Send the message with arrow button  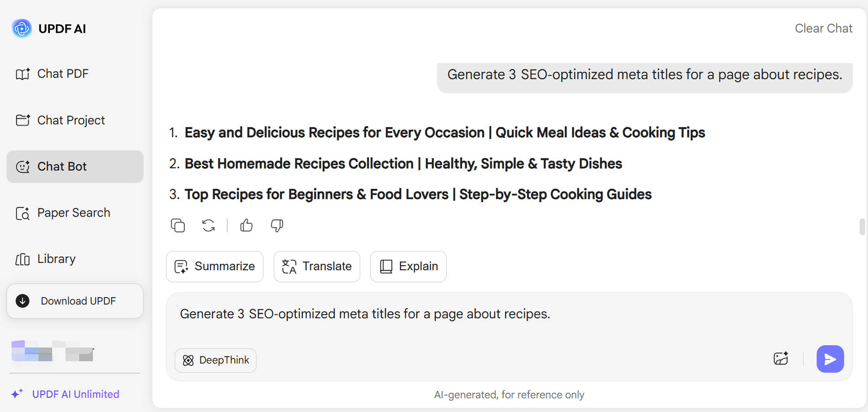pos(830,359)
